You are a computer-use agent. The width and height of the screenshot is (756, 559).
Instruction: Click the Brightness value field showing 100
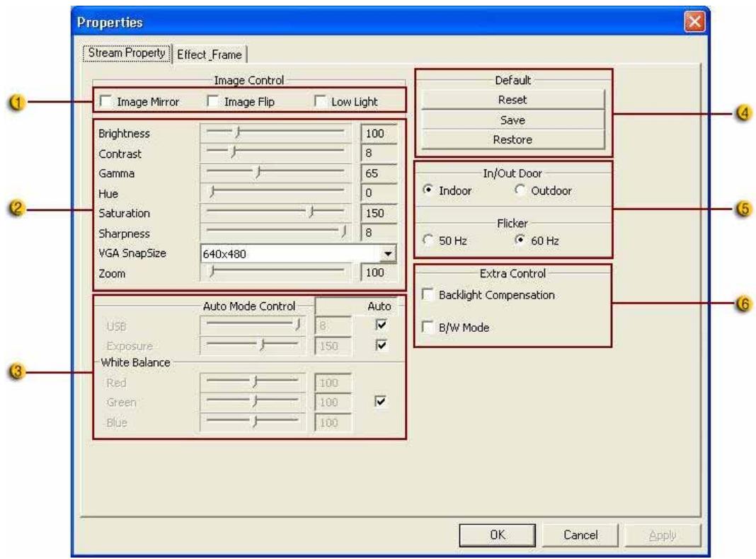(x=379, y=134)
